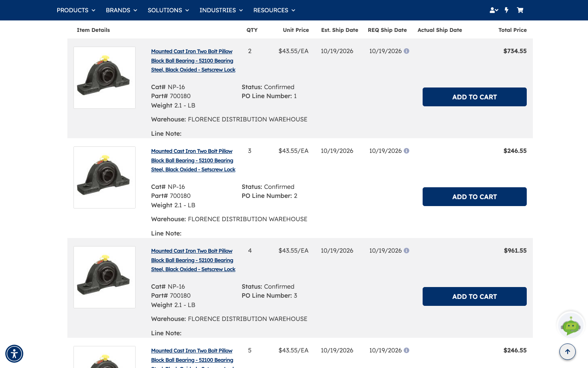
Task: Click info icon beside PO line 3 REQ ship date
Action: click(406, 251)
